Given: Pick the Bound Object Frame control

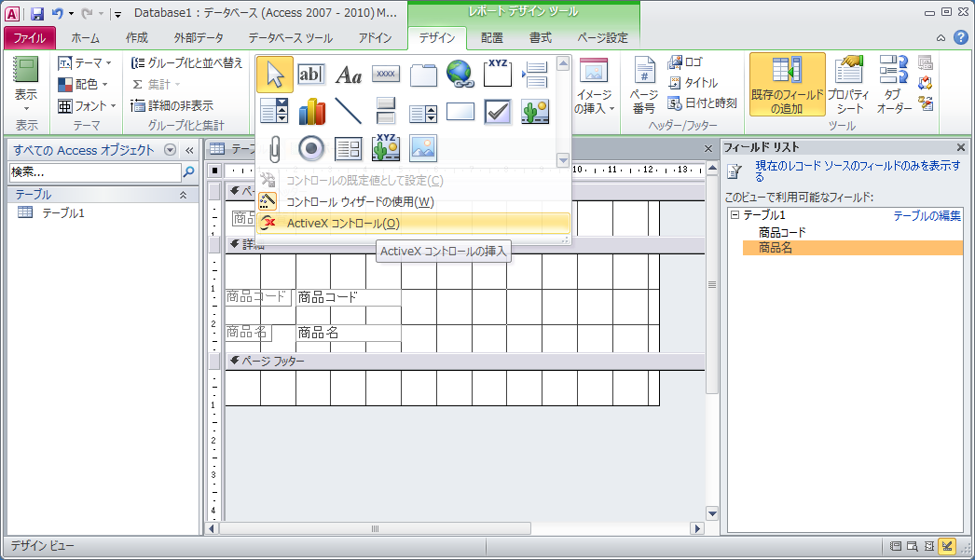Looking at the screenshot, I should (x=386, y=149).
